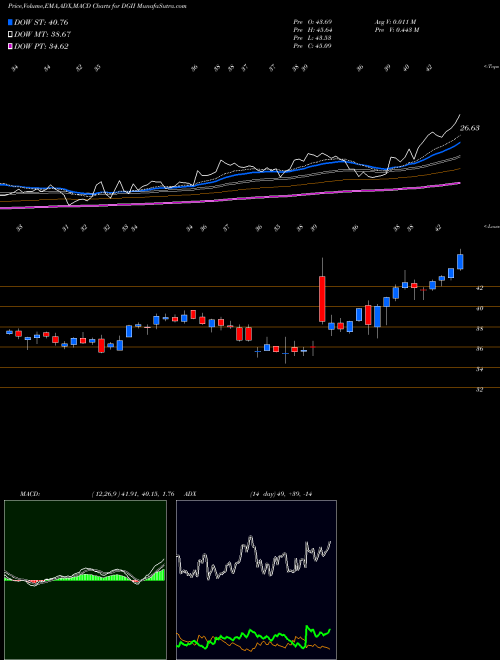Select the DOW MT legend label
500x660 pixels.
pos(43,35)
